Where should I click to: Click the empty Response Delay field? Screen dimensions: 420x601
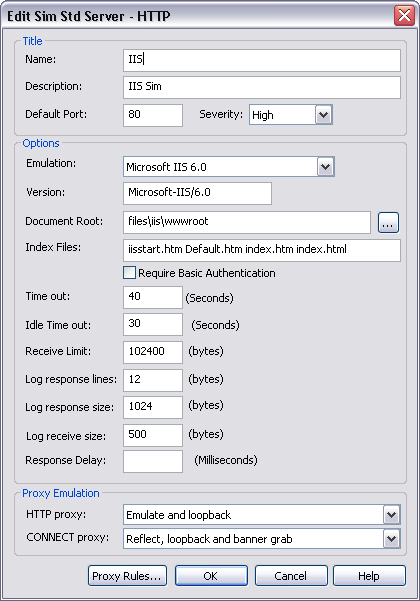[x=153, y=461]
